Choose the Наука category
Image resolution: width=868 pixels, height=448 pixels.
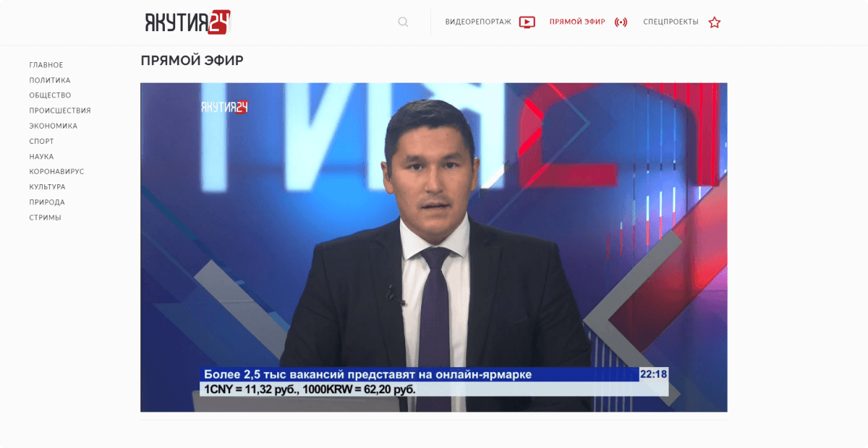(41, 157)
